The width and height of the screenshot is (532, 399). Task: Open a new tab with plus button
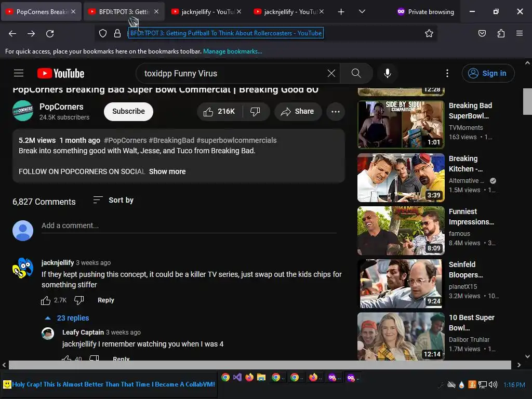tap(341, 12)
